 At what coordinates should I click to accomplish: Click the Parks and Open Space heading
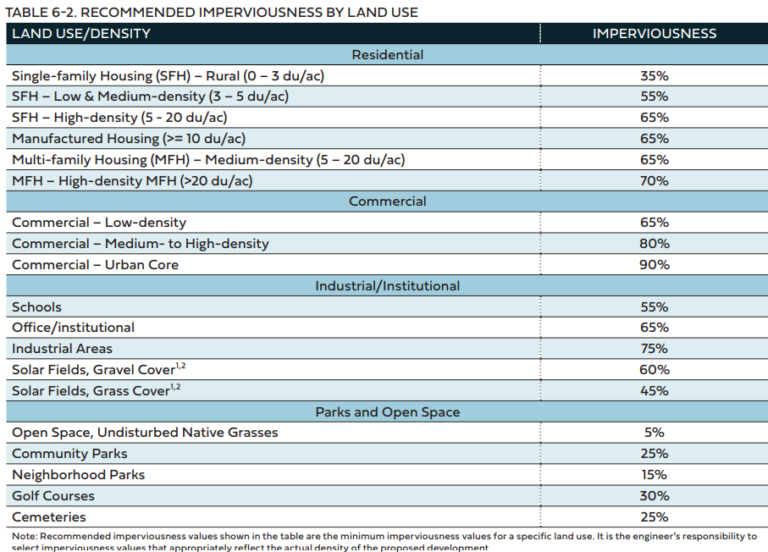tap(387, 412)
